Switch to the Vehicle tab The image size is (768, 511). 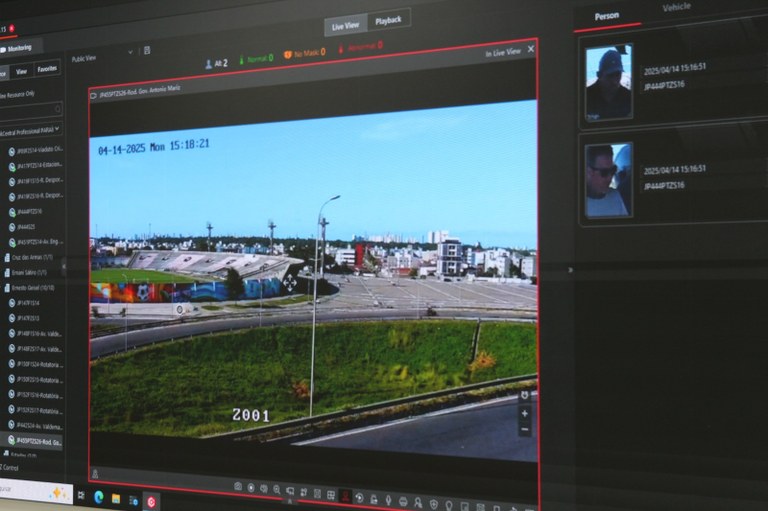coord(676,8)
